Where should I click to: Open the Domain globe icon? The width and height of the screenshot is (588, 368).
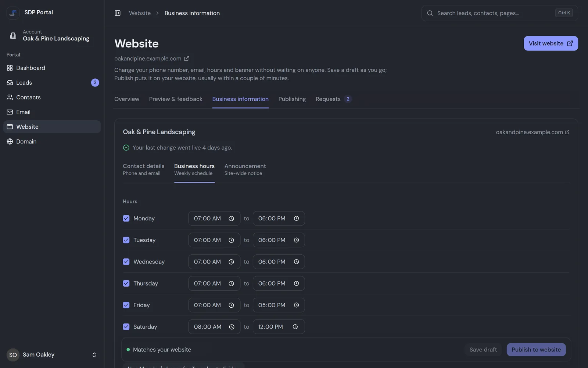point(10,142)
